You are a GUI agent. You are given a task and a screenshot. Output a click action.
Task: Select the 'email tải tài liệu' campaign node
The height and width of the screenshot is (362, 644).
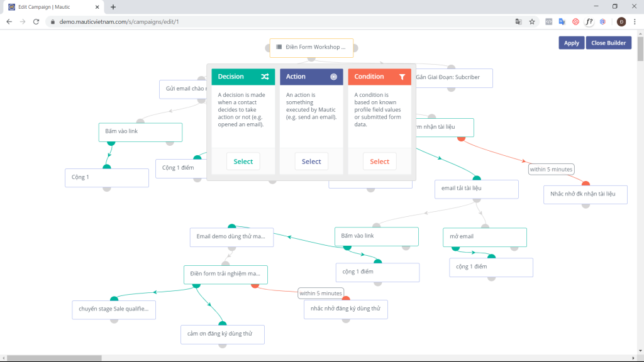tap(476, 188)
